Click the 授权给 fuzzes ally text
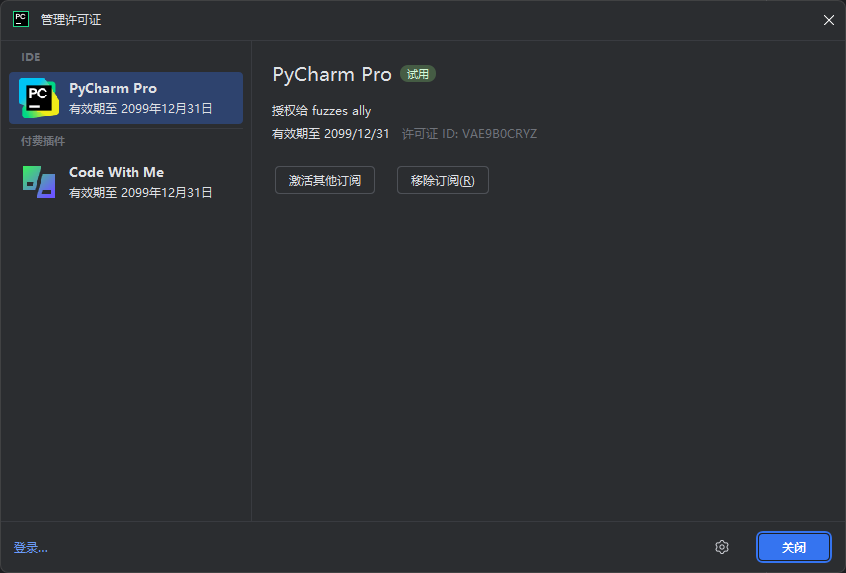This screenshot has height=573, width=846. coord(322,111)
